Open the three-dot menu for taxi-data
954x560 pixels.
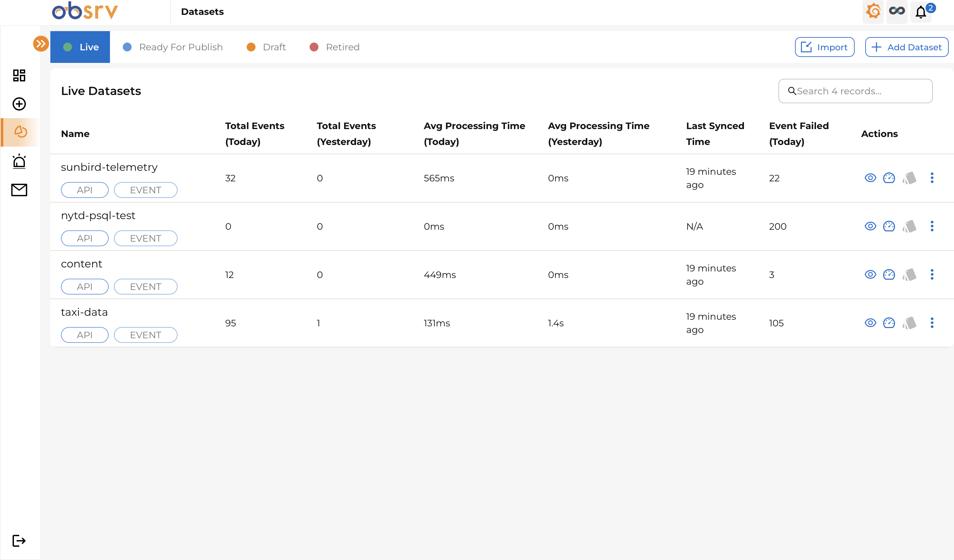[932, 323]
